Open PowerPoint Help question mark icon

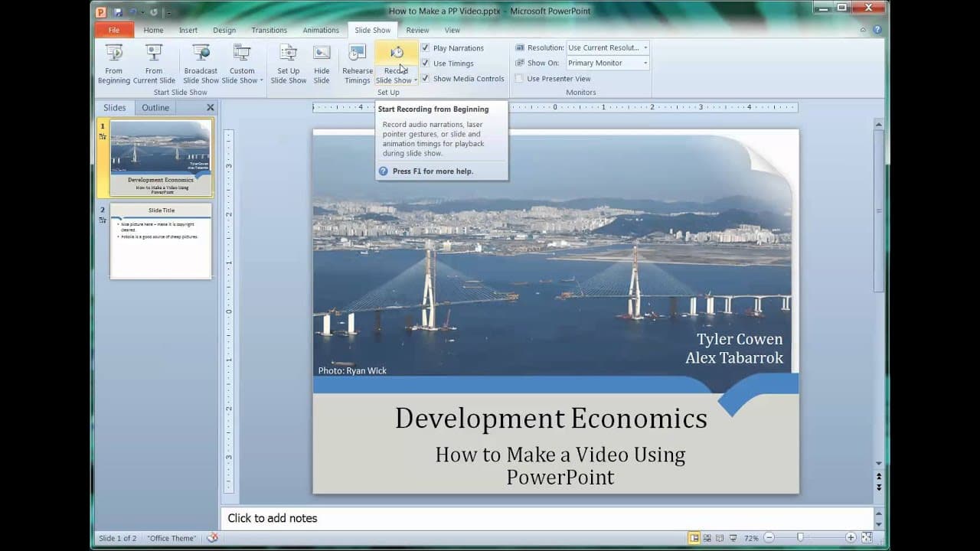tap(877, 30)
